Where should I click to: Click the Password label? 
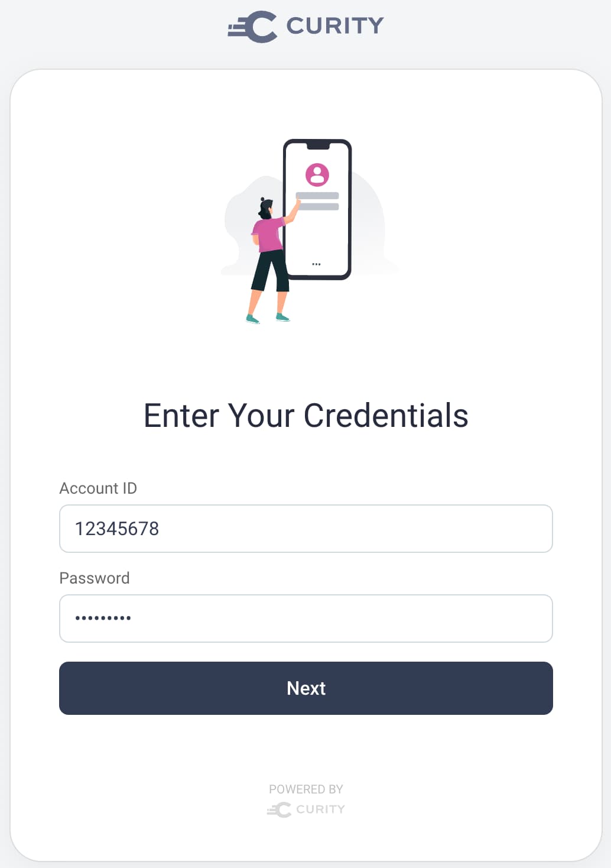[x=95, y=578]
